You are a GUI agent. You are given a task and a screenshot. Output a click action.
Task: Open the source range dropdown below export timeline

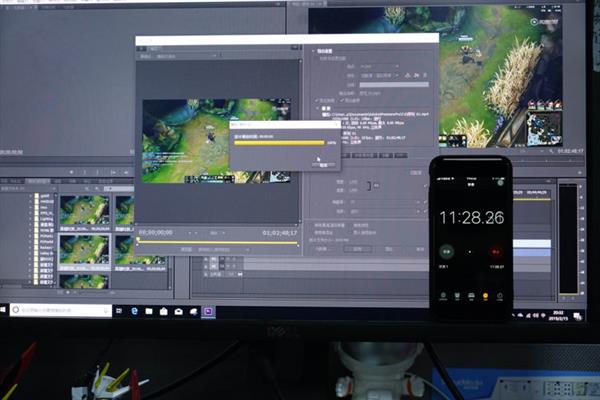coord(224,250)
